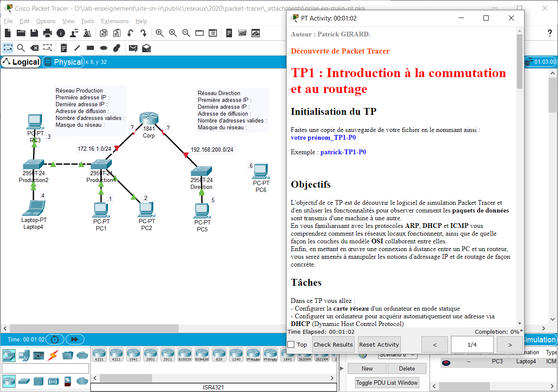Zoom in on the workspace

click(x=159, y=33)
